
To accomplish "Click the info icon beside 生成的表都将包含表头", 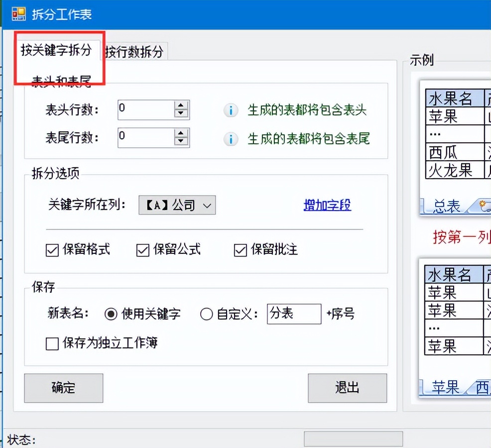I will click(231, 111).
